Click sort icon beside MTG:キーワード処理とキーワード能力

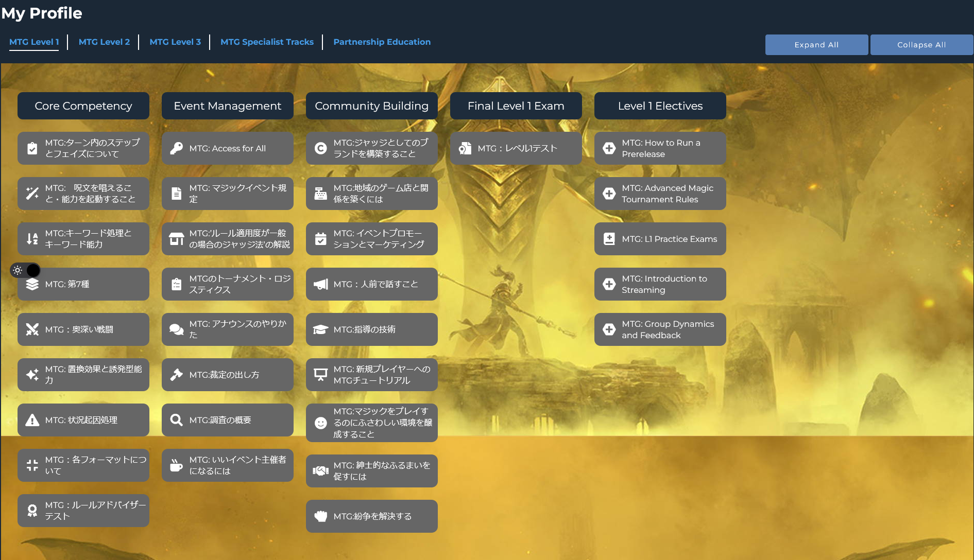(32, 239)
